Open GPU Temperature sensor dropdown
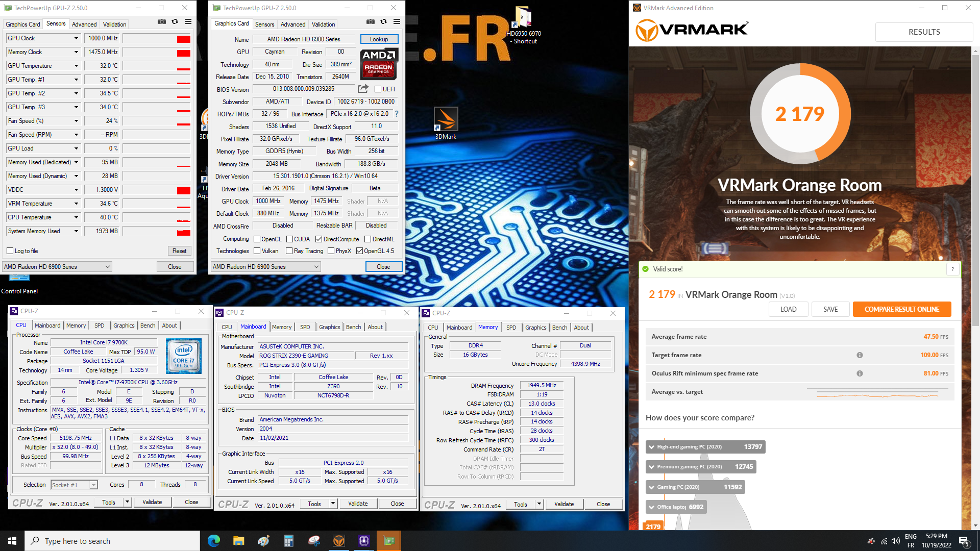This screenshot has height=551, width=980. (76, 66)
